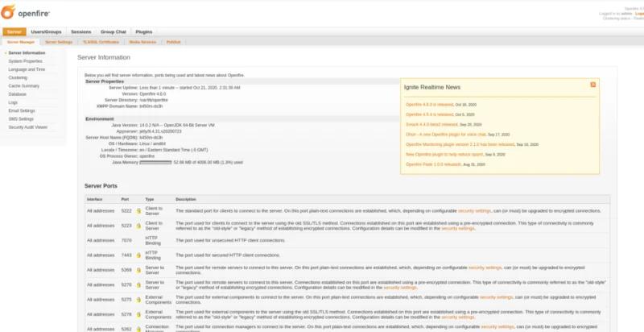Open the Server Settings sub-tab
644x332 pixels.
tap(59, 42)
